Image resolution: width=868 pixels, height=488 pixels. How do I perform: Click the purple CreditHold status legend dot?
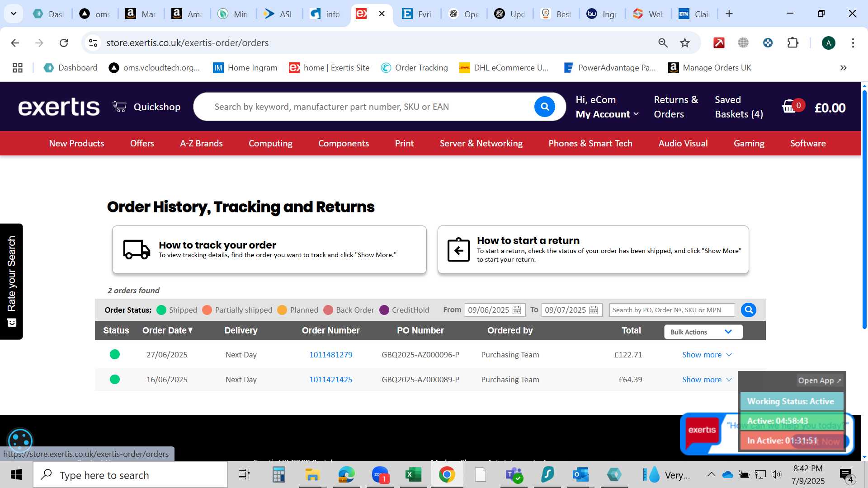384,310
